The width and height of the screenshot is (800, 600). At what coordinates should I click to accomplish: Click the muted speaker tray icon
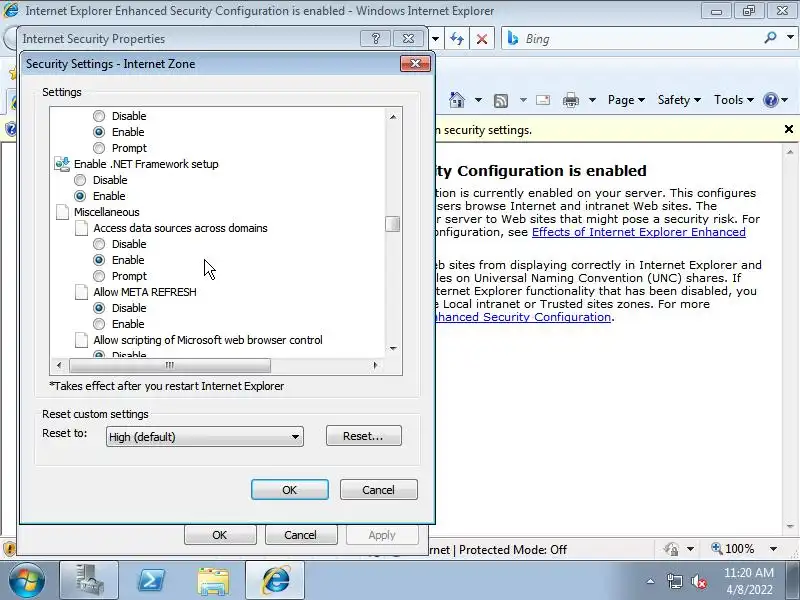tap(698, 581)
